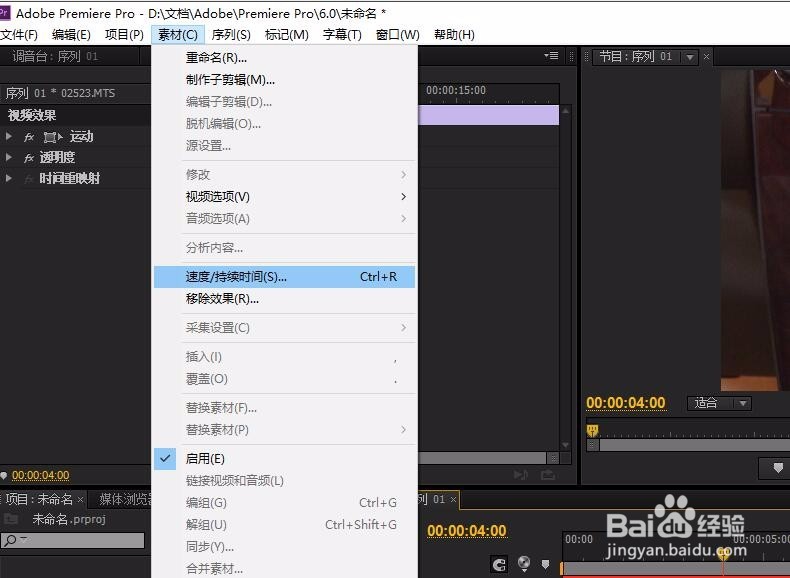Expand the 时间重映射 effect properties

pos(9,178)
